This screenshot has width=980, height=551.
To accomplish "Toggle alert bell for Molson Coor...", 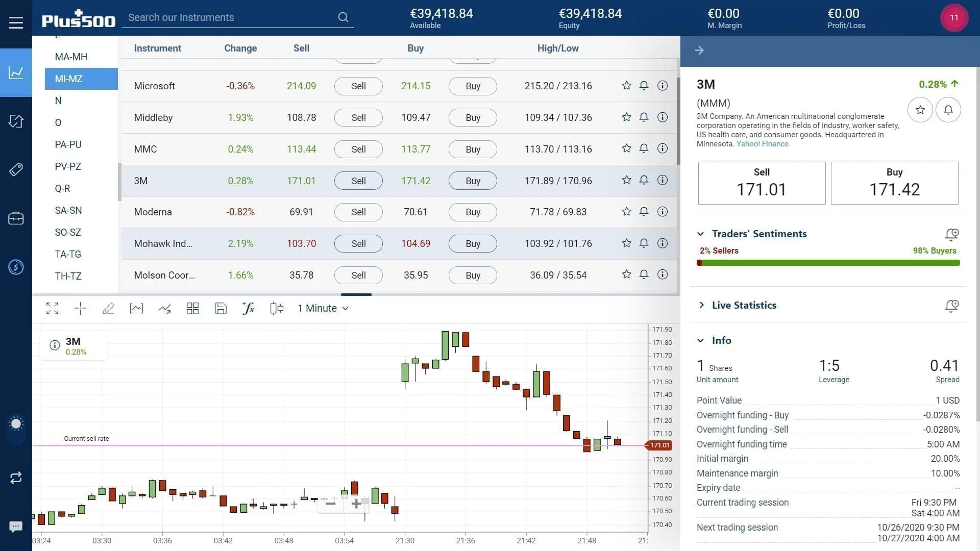I will [644, 274].
